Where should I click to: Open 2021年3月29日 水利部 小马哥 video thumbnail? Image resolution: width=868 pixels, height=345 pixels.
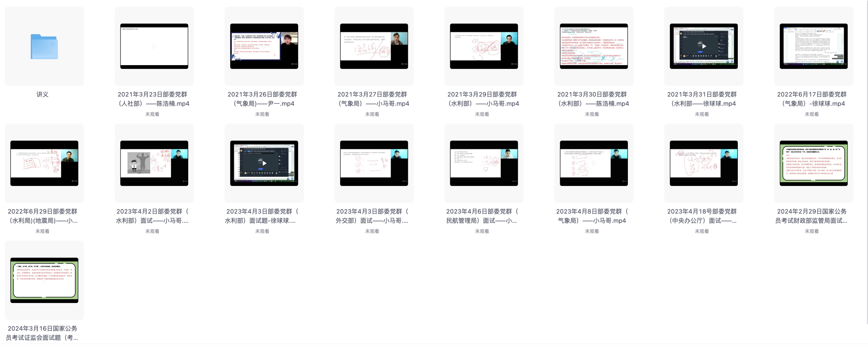pyautogui.click(x=484, y=46)
